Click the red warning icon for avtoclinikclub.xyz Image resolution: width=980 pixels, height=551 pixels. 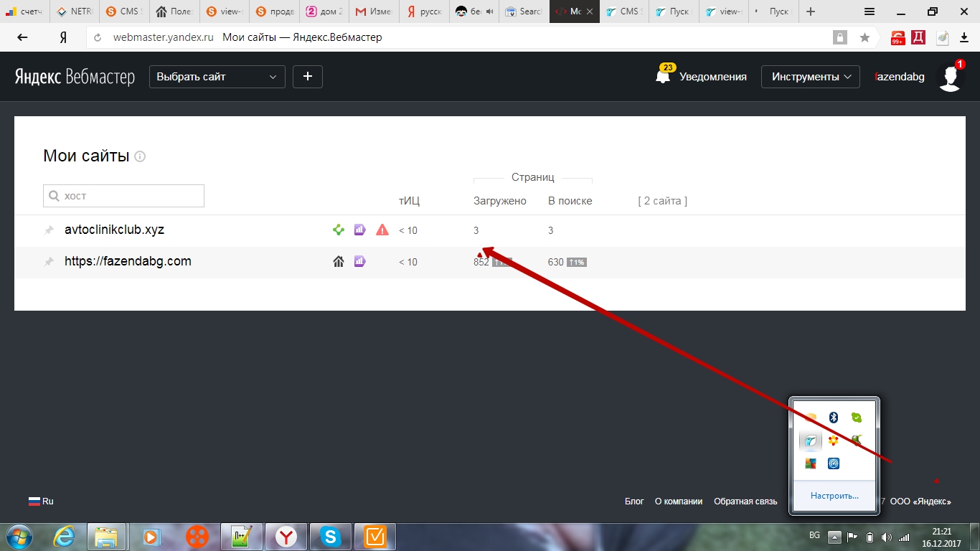pos(382,230)
